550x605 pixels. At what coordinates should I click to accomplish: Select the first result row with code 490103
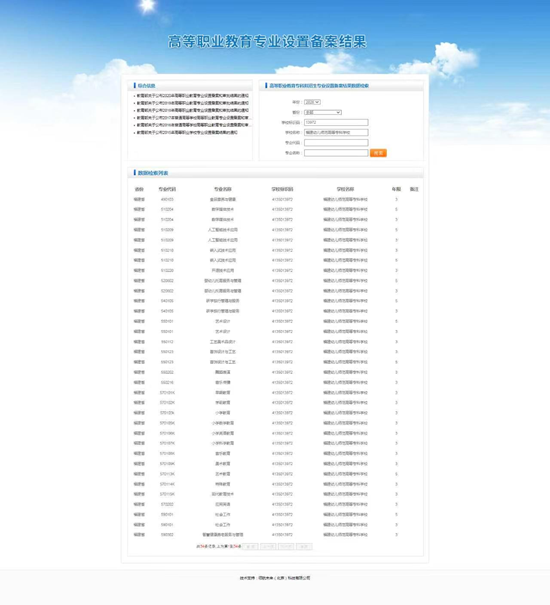pos(276,199)
